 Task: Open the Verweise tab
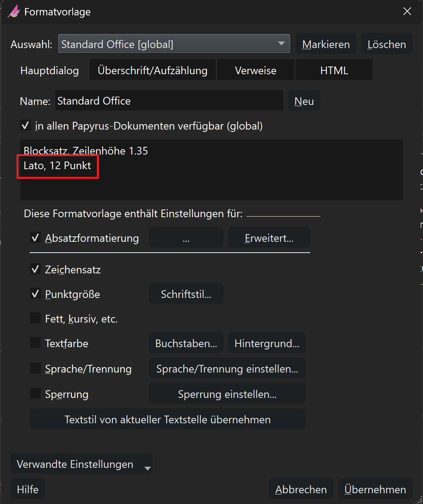(255, 70)
